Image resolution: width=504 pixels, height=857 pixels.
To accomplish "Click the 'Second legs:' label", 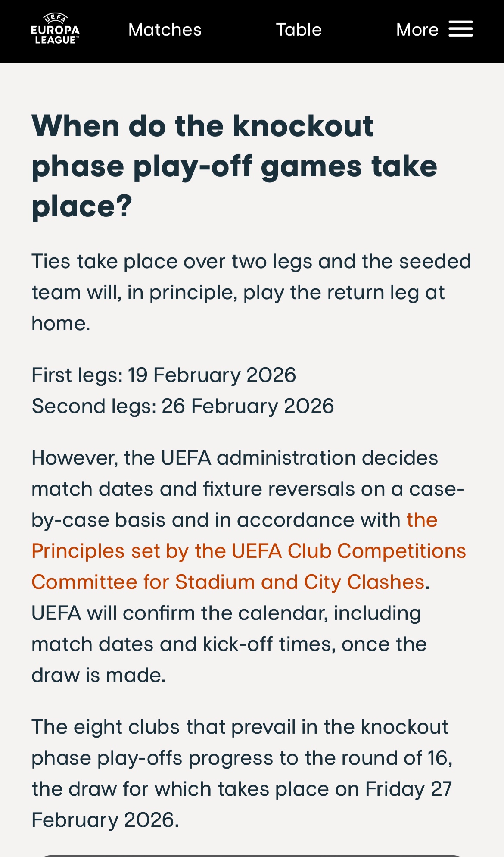I will tap(94, 406).
